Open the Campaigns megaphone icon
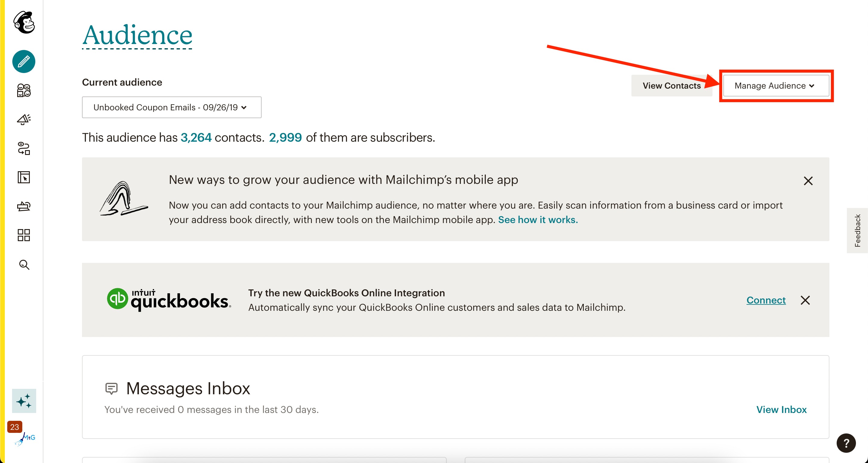The width and height of the screenshot is (868, 463). [24, 119]
